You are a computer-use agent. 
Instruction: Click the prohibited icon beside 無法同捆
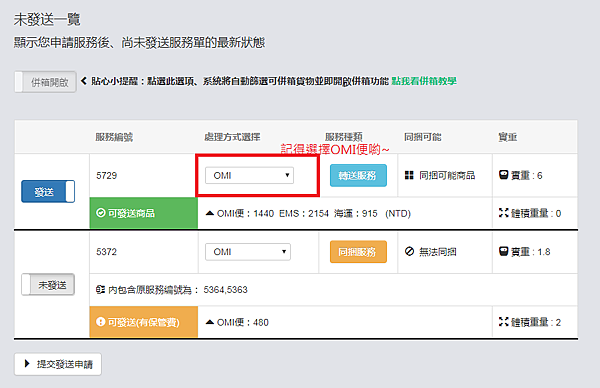click(409, 251)
